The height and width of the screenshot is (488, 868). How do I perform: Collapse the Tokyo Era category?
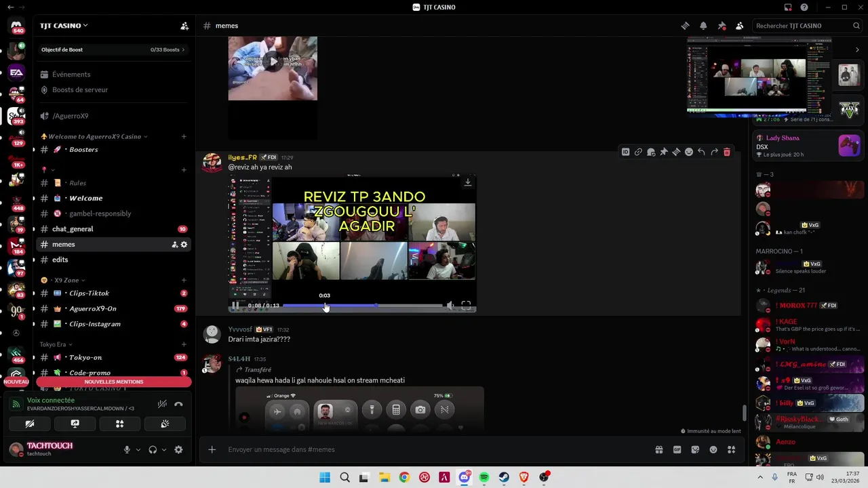[x=56, y=344]
